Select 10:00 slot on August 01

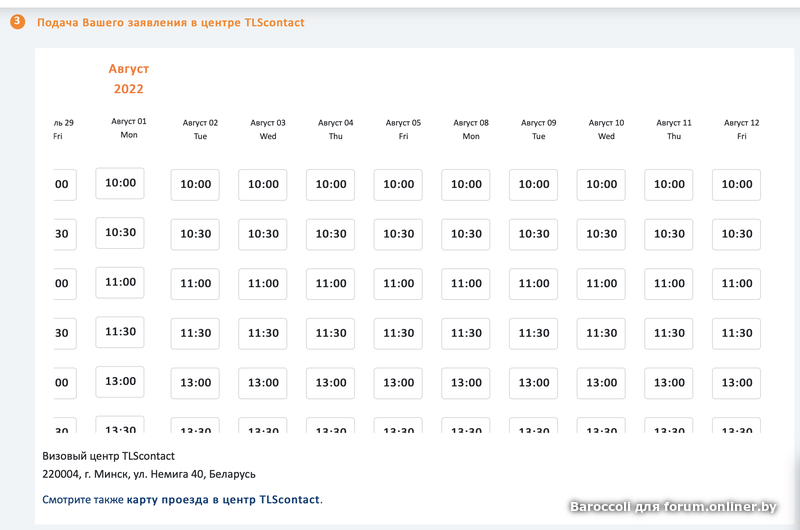tap(120, 183)
